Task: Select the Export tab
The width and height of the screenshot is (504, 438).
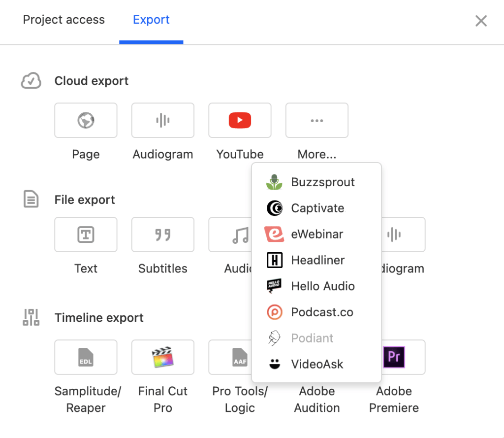Action: pos(151,20)
